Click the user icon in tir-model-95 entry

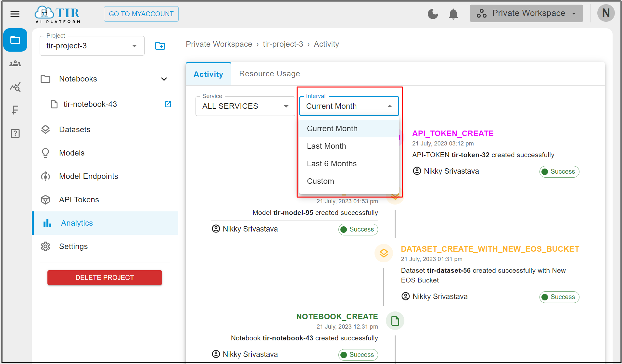click(x=216, y=229)
